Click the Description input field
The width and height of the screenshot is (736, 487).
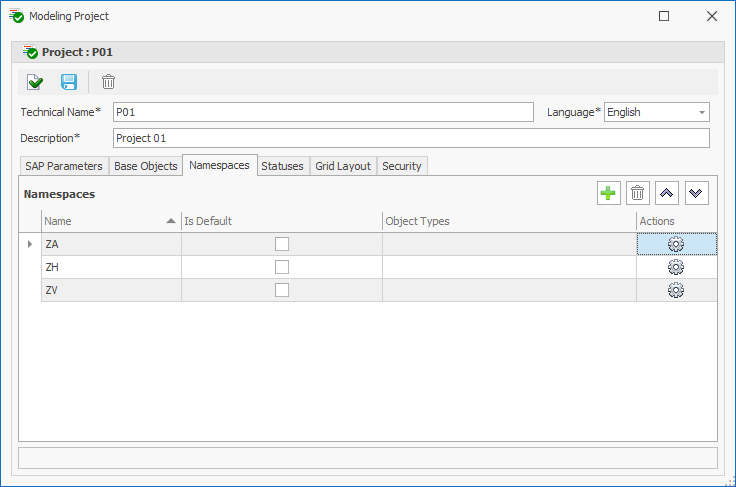click(410, 138)
